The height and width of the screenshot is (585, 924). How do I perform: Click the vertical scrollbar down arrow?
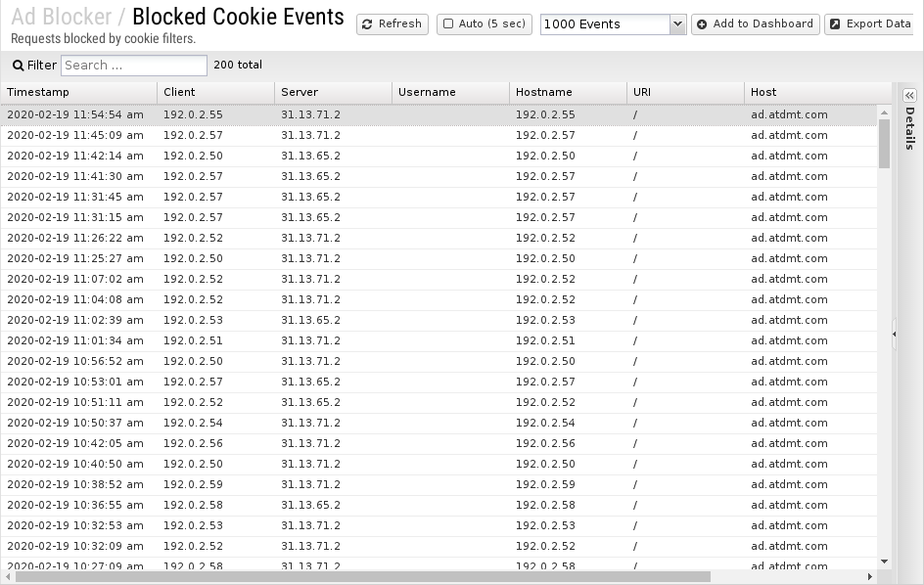(885, 562)
